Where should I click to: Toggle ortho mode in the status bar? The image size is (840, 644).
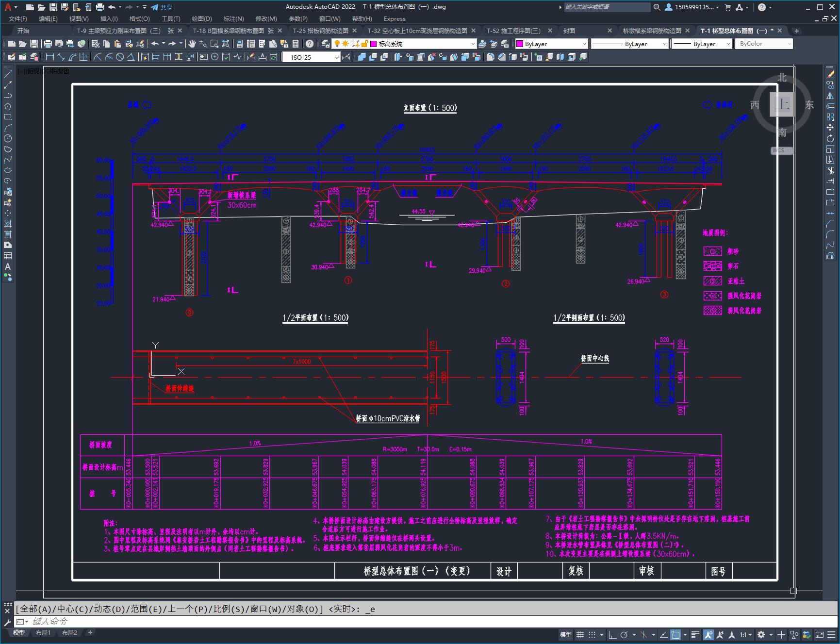click(x=612, y=634)
